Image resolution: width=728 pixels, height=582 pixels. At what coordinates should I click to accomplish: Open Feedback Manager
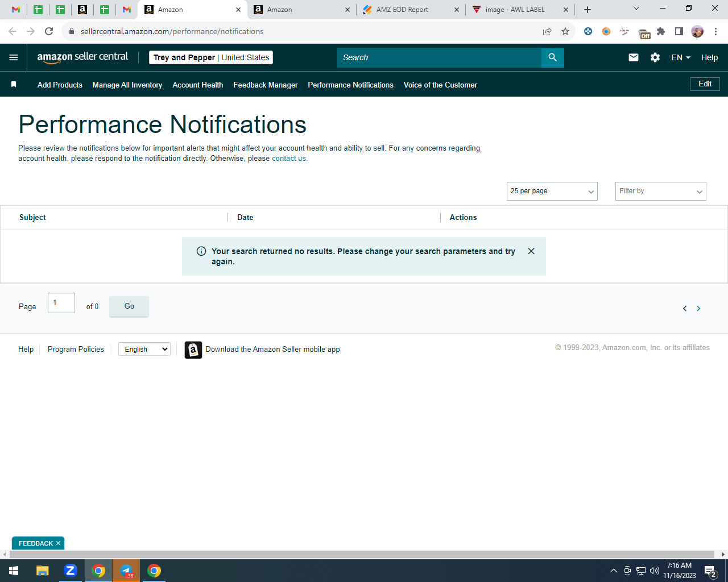[266, 85]
